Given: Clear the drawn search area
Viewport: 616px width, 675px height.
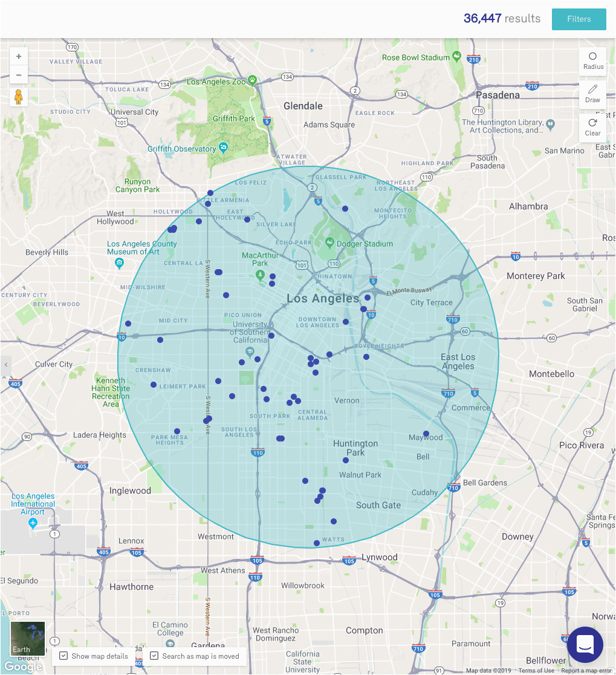Looking at the screenshot, I should coord(593,128).
